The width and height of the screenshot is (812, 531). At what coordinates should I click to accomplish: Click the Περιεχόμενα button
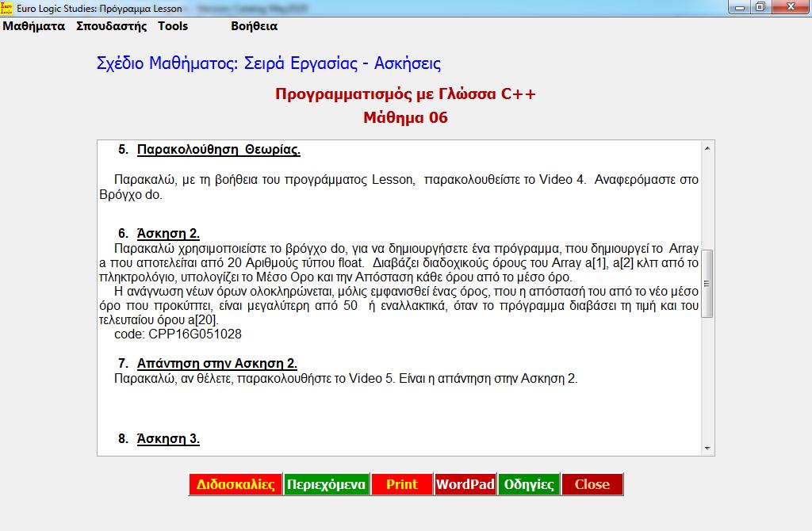pos(326,484)
